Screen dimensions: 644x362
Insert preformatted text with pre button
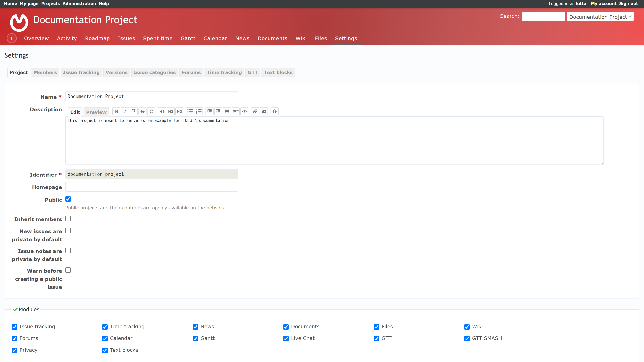pyautogui.click(x=236, y=111)
